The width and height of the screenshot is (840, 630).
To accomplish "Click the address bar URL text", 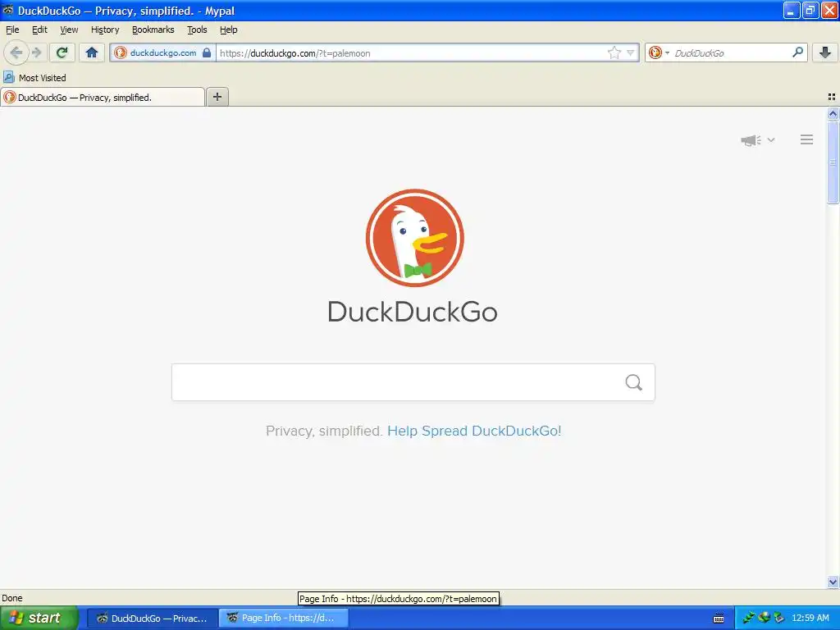I will coord(295,53).
